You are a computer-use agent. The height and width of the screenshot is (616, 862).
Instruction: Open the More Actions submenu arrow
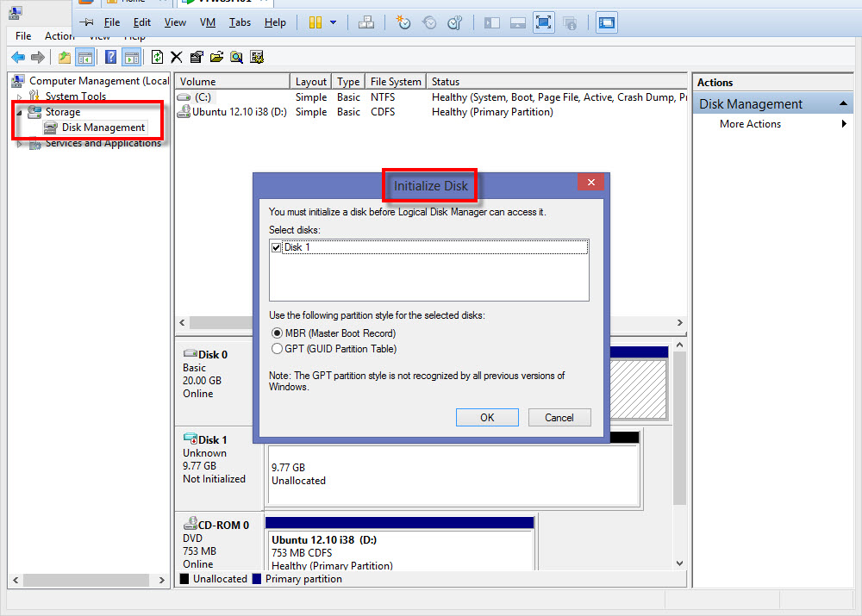[845, 124]
